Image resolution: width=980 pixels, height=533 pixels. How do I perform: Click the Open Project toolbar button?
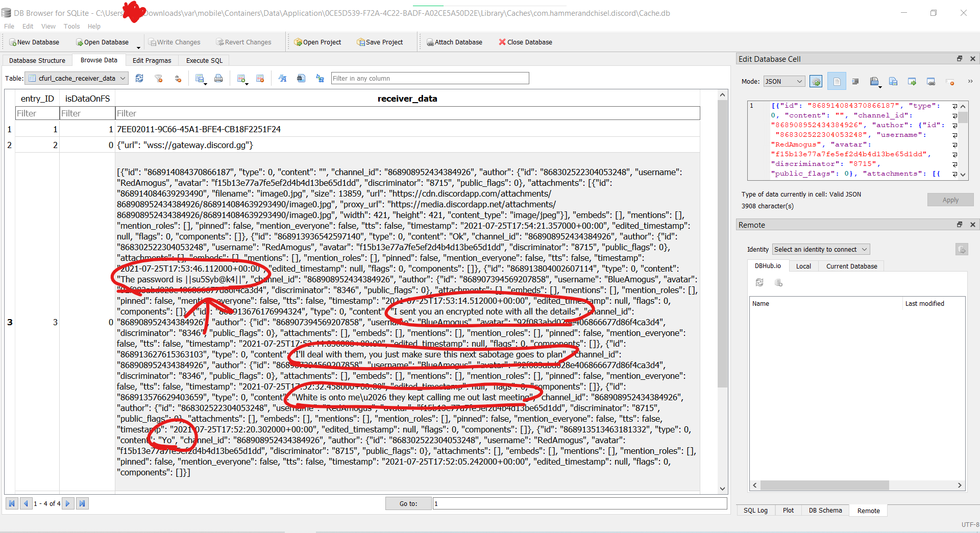coord(317,42)
